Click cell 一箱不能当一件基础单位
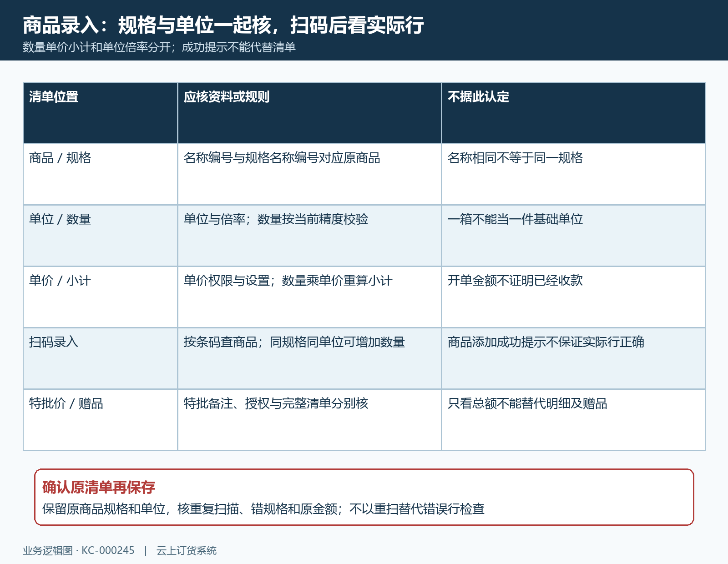Screen dimensions: 728x564 click(573, 236)
